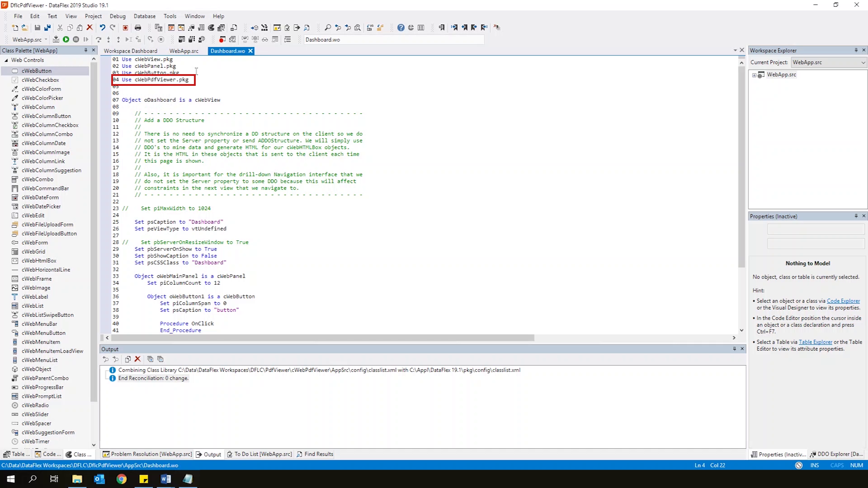This screenshot has width=868, height=488.
Task: Click the Save file toolbar icon
Action: (38, 28)
